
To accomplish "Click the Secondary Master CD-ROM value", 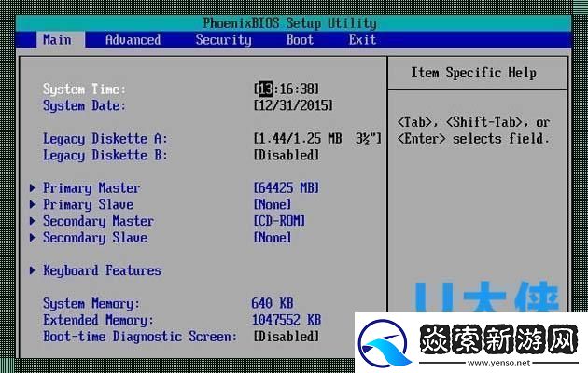I will [x=279, y=222].
